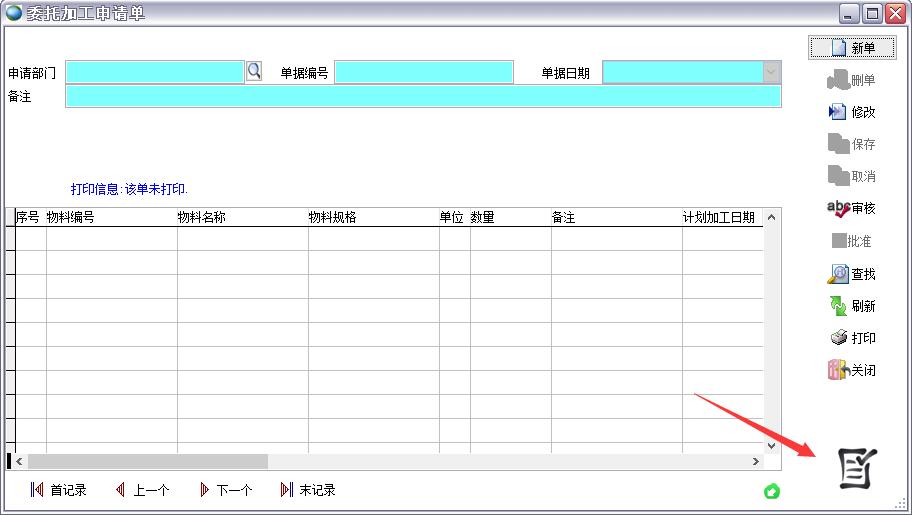Screen dimensions: 912x515
Task: Click the vertical scrollbar down arrow
Action: (x=771, y=446)
